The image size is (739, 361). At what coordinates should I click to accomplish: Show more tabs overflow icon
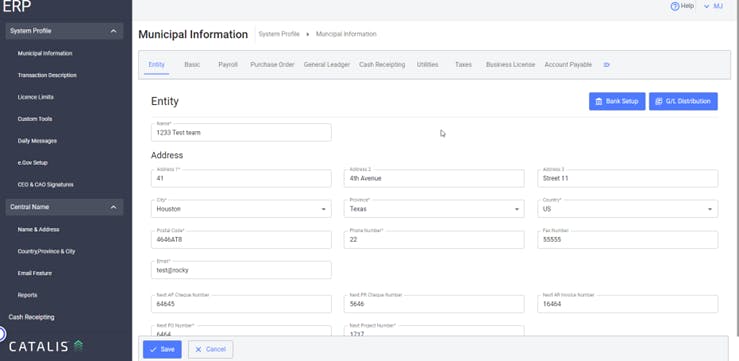(607, 65)
